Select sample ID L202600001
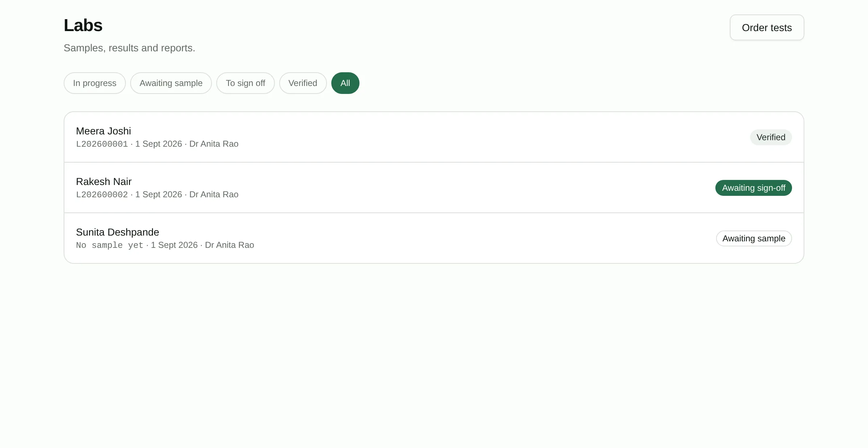Image resolution: width=868 pixels, height=448 pixels. tap(102, 144)
